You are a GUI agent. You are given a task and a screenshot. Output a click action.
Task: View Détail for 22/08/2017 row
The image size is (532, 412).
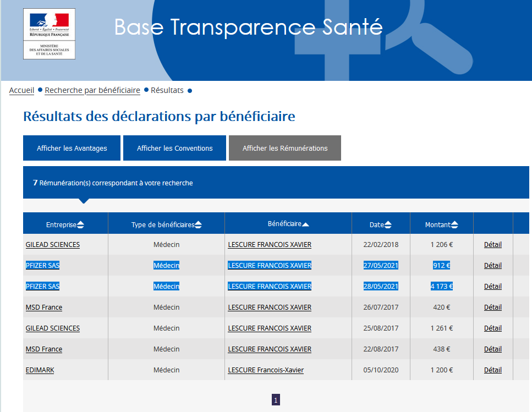tap(492, 349)
